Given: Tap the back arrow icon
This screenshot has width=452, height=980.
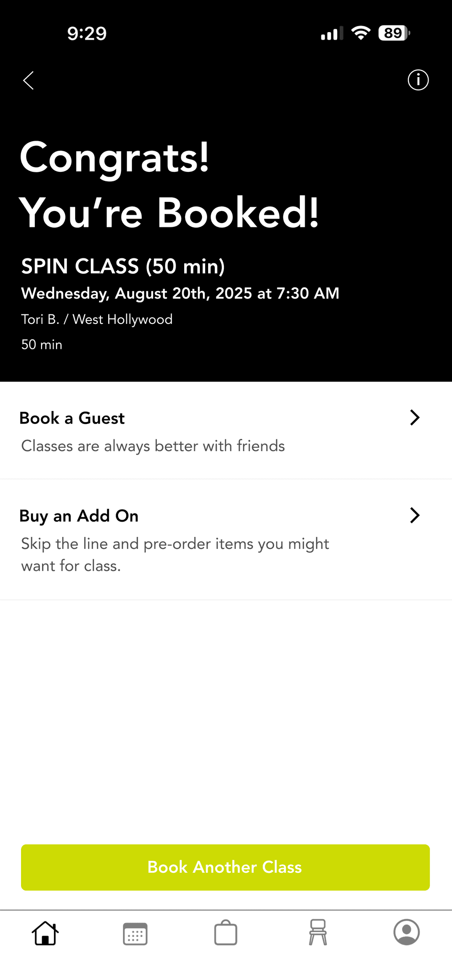Looking at the screenshot, I should pos(29,80).
